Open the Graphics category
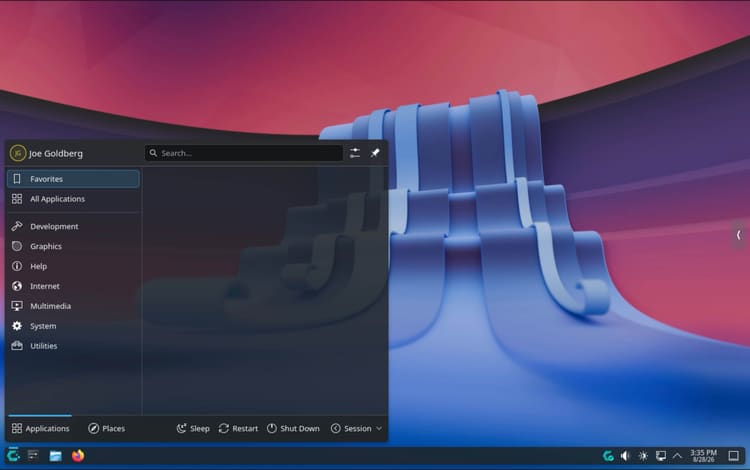 (73, 246)
